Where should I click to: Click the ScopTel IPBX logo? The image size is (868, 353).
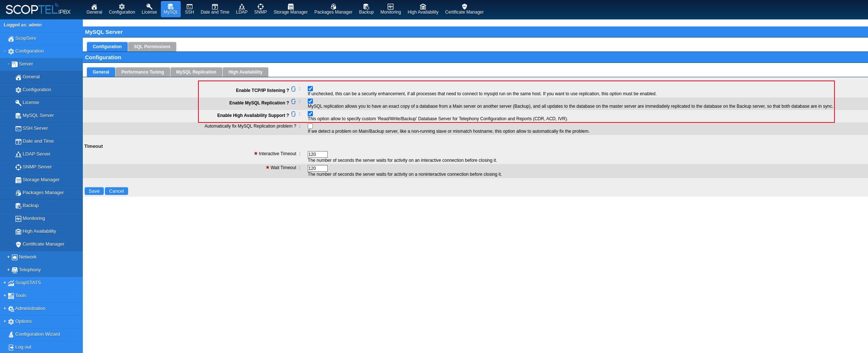pyautogui.click(x=38, y=9)
